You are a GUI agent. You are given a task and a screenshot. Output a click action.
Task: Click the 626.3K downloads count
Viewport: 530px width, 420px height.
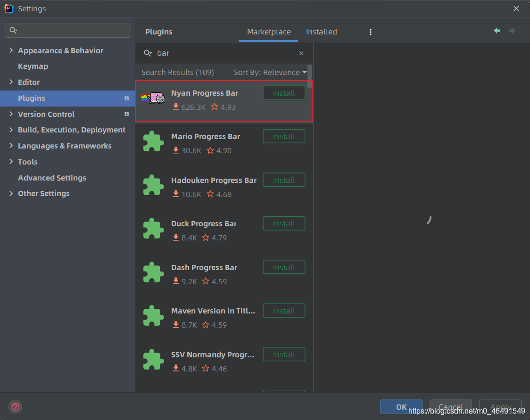pyautogui.click(x=193, y=107)
